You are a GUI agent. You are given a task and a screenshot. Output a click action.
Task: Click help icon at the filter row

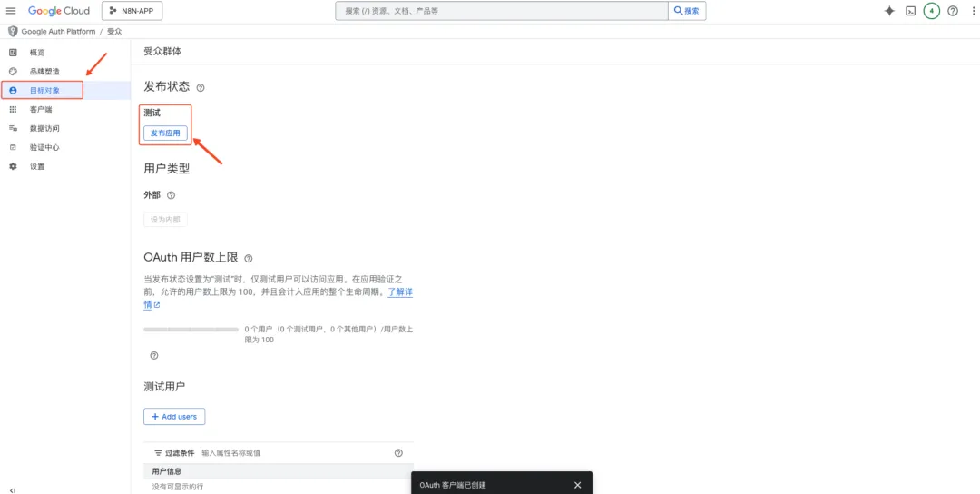pos(398,453)
